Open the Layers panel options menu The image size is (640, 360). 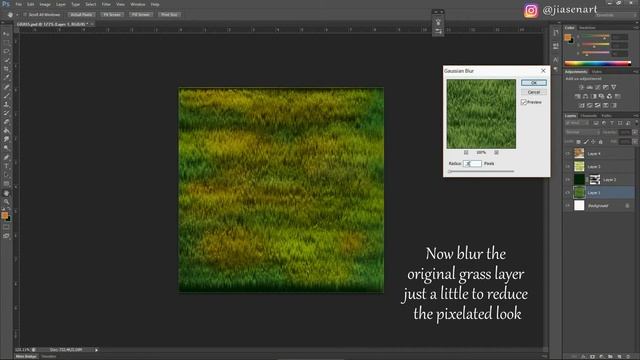(636, 116)
